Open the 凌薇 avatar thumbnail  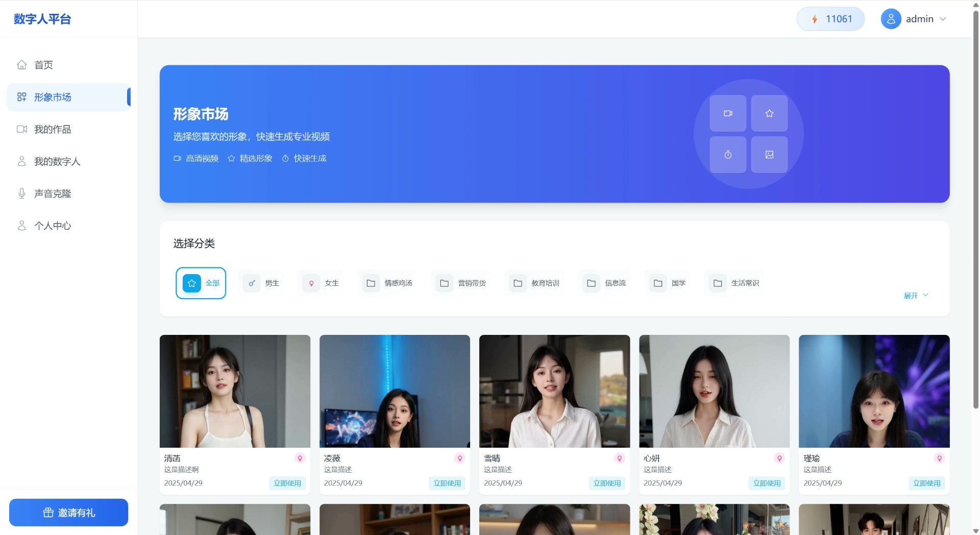tap(395, 391)
